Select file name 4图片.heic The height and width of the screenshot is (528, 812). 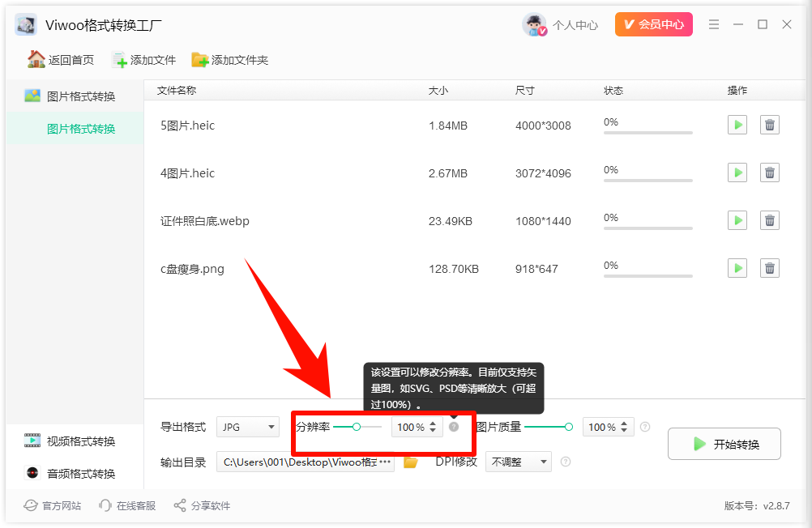pos(187,172)
